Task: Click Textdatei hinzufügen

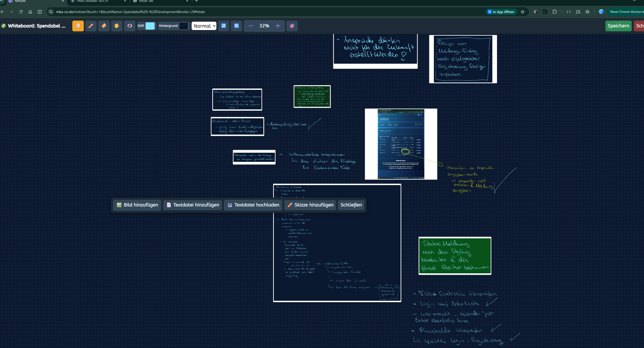Action: tap(193, 205)
